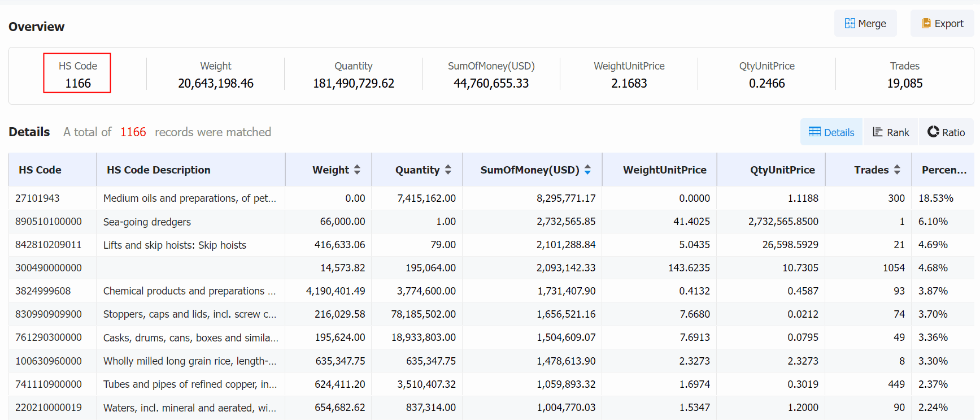The image size is (980, 420).
Task: Click the Export file icon
Action: [x=926, y=23]
